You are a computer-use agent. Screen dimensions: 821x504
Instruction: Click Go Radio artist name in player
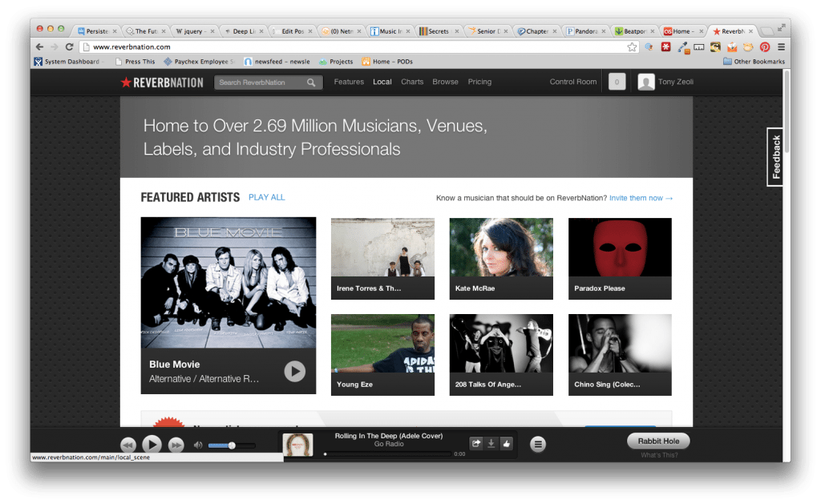tap(389, 444)
